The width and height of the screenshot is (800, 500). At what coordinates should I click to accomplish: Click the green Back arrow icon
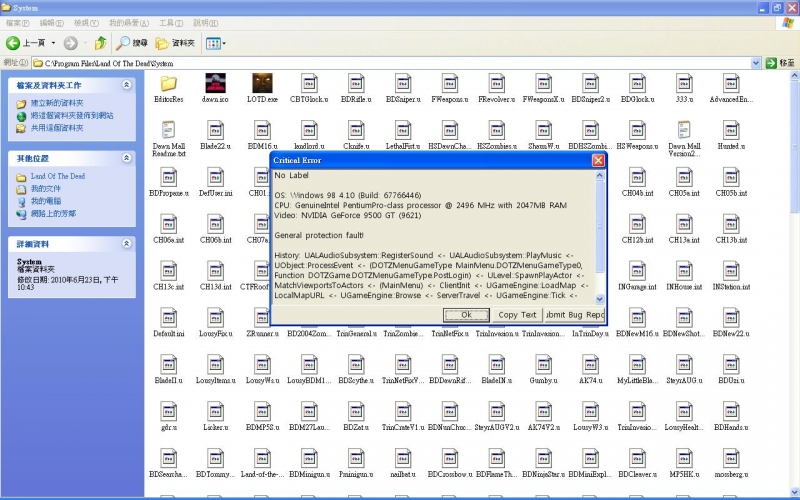tap(14, 43)
